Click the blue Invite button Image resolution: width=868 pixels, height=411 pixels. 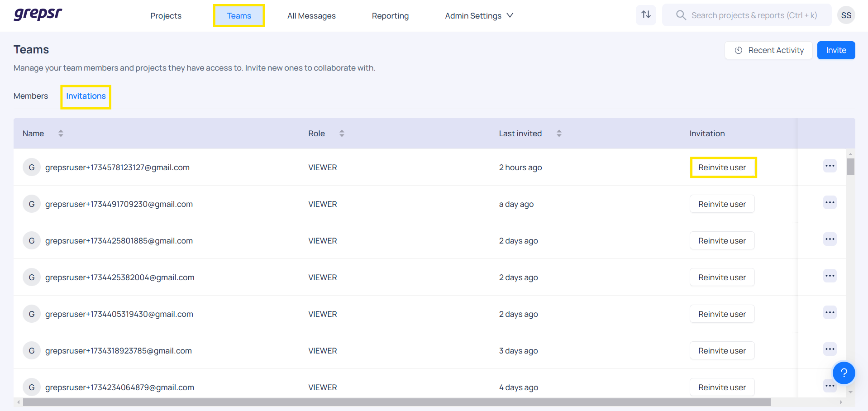click(x=835, y=50)
